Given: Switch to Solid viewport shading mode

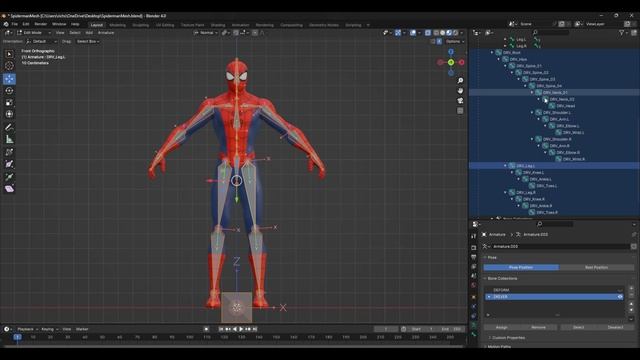Looking at the screenshot, I should [x=442, y=33].
